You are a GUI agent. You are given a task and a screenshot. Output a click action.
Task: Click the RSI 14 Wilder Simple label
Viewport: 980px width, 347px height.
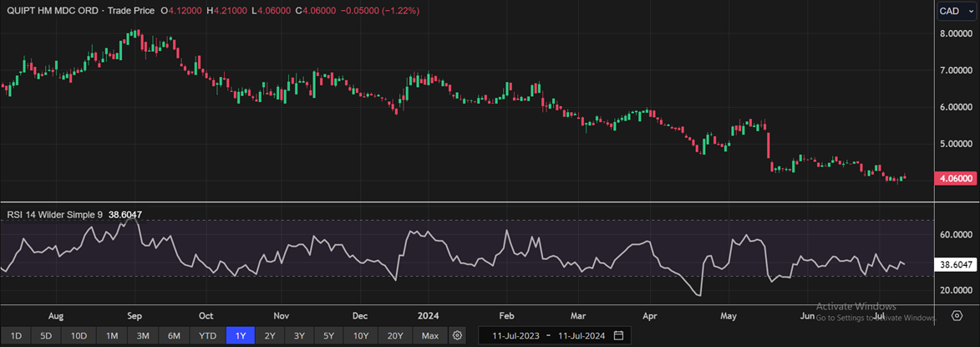54,215
